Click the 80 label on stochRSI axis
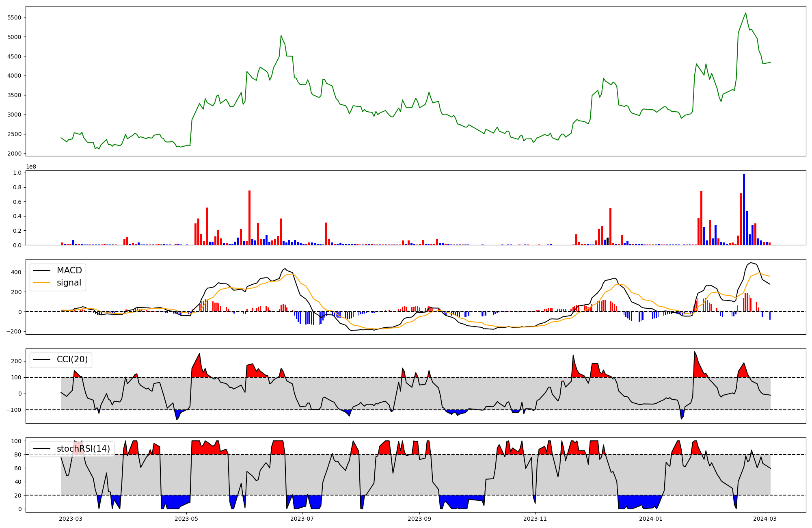812x528 pixels. [x=17, y=454]
